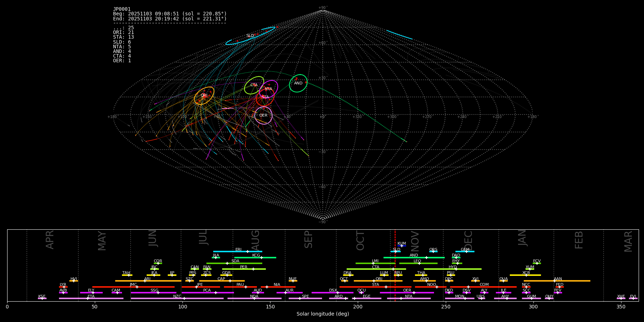Screen dimensions: 644x322
Task: Click the white peak marker on the GEM bar
Action: [466, 252]
